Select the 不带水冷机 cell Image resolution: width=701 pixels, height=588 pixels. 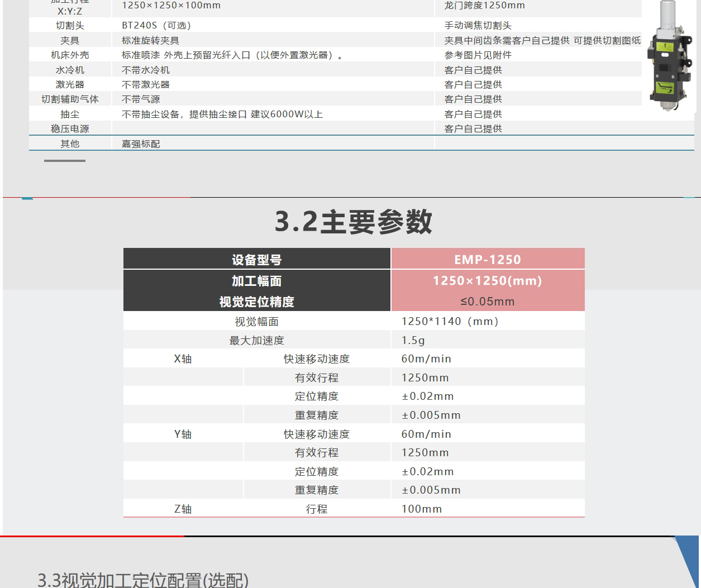(x=146, y=70)
